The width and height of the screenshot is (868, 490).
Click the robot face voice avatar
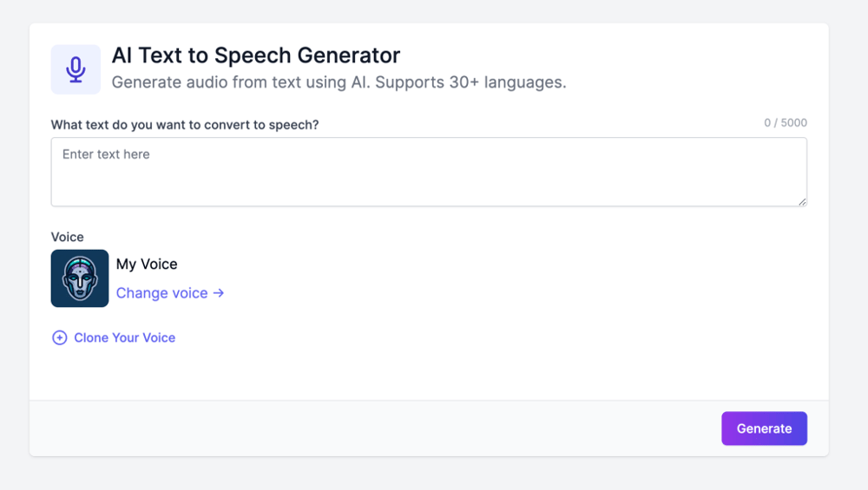pyautogui.click(x=80, y=278)
